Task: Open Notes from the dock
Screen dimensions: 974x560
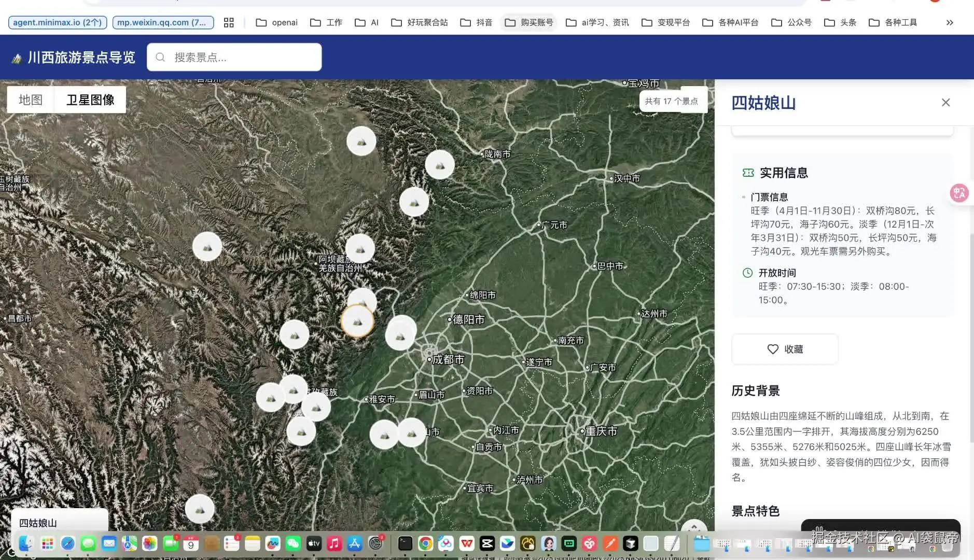Action: (253, 543)
